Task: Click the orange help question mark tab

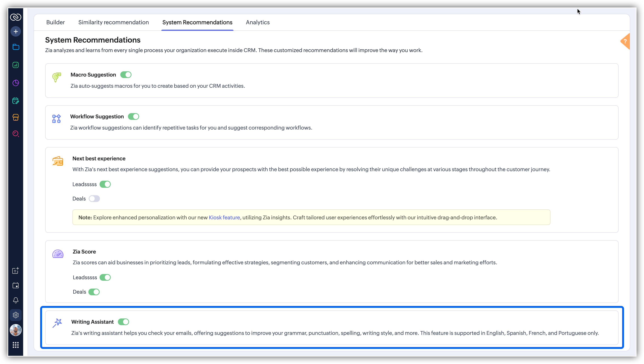Action: (x=625, y=41)
